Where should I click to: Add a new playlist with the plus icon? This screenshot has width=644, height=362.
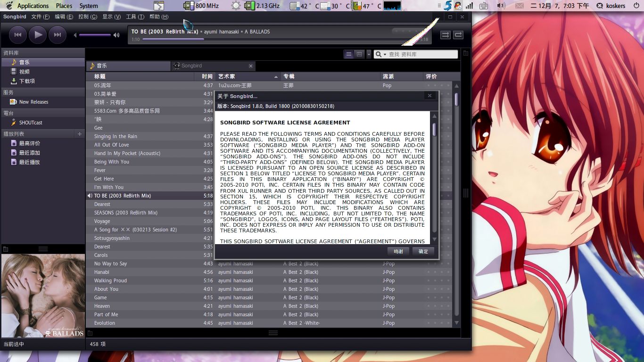[80, 134]
